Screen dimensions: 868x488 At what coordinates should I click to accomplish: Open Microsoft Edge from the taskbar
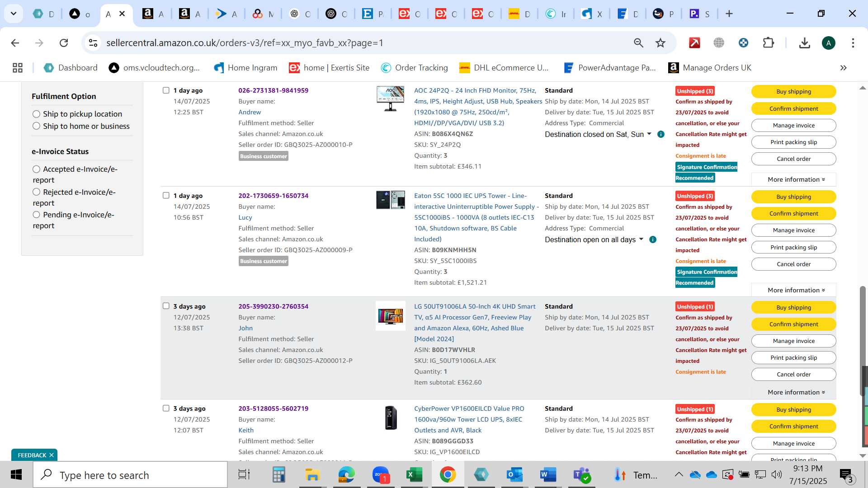(x=347, y=475)
